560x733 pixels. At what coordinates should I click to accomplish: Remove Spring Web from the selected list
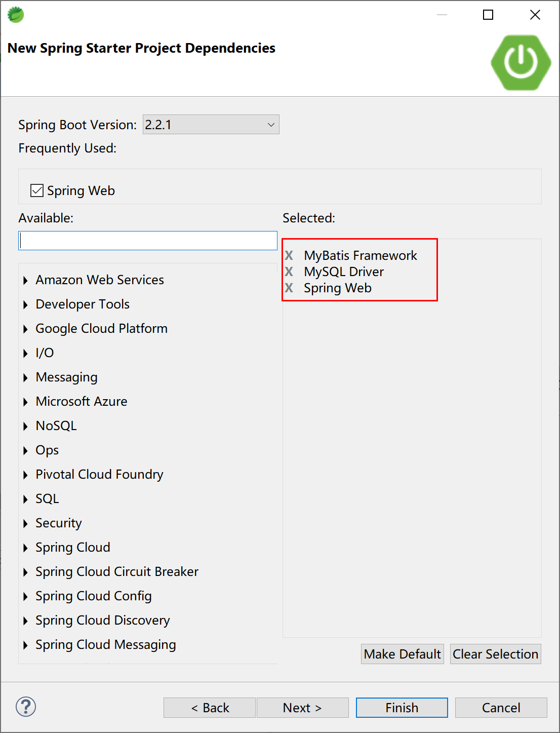(289, 288)
